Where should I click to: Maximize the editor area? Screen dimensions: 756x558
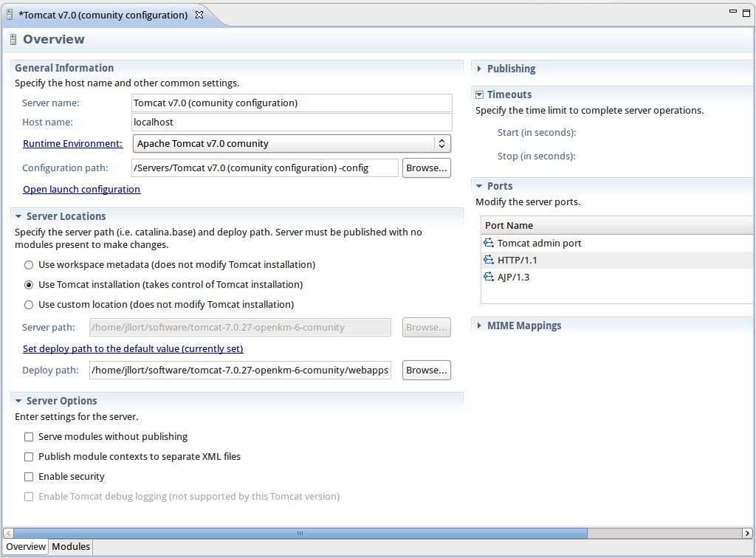point(746,13)
